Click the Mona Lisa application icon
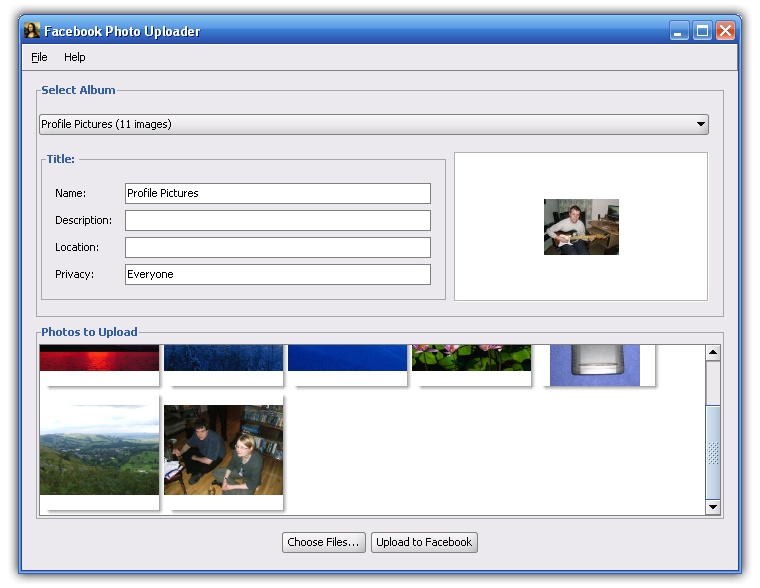The image size is (760, 588). pos(32,31)
